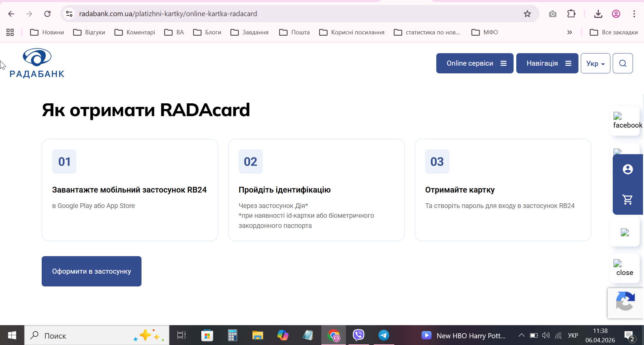Click the step number 02 badge
The width and height of the screenshot is (644, 345).
[251, 162]
